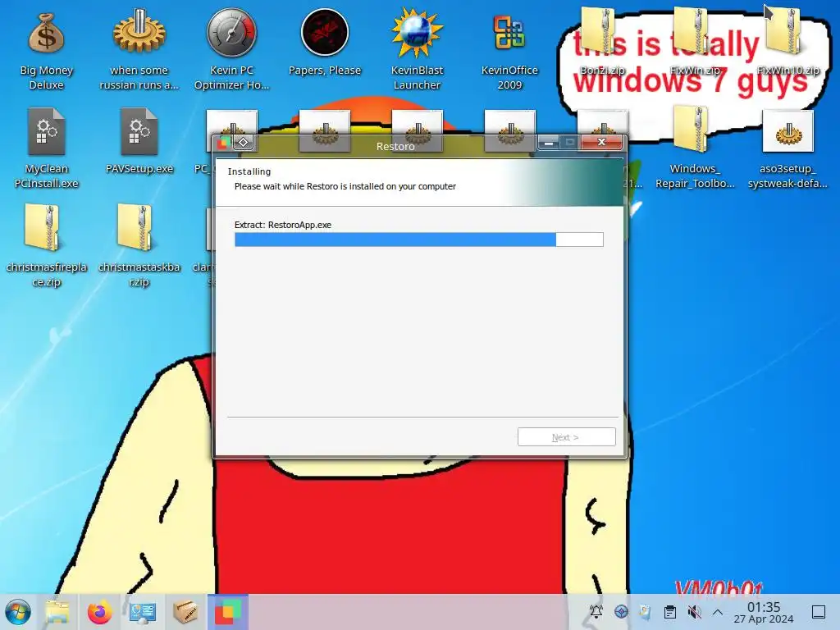Screen dimensions: 840x630
Task: Expand hidden system tray icons arrow
Action: [x=718, y=612]
